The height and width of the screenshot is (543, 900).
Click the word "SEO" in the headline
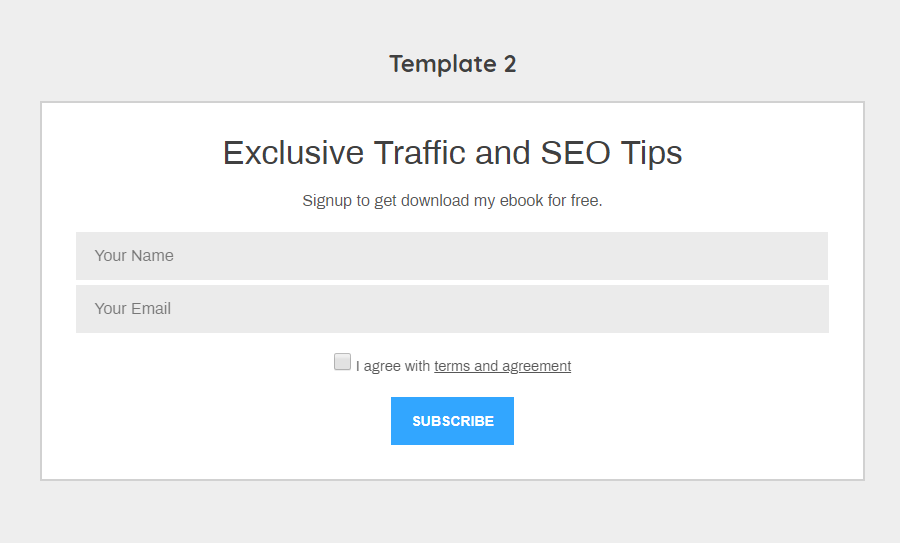point(576,153)
